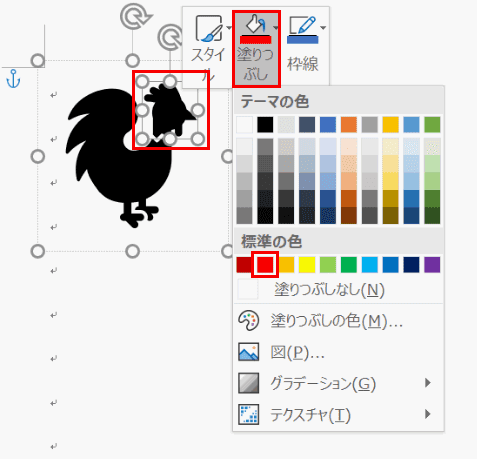Click the empty no-fill swatch box
Image resolution: width=477 pixels, height=459 pixels.
[248, 289]
